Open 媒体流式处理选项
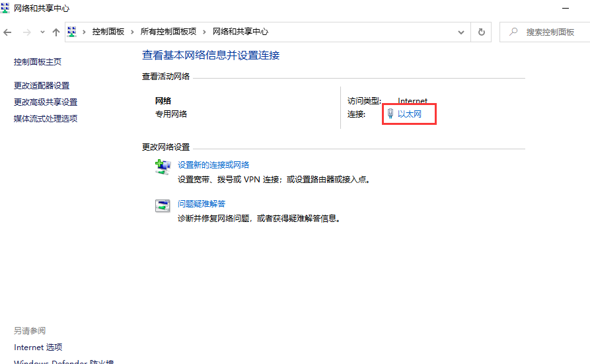This screenshot has height=364, width=590. point(46,118)
